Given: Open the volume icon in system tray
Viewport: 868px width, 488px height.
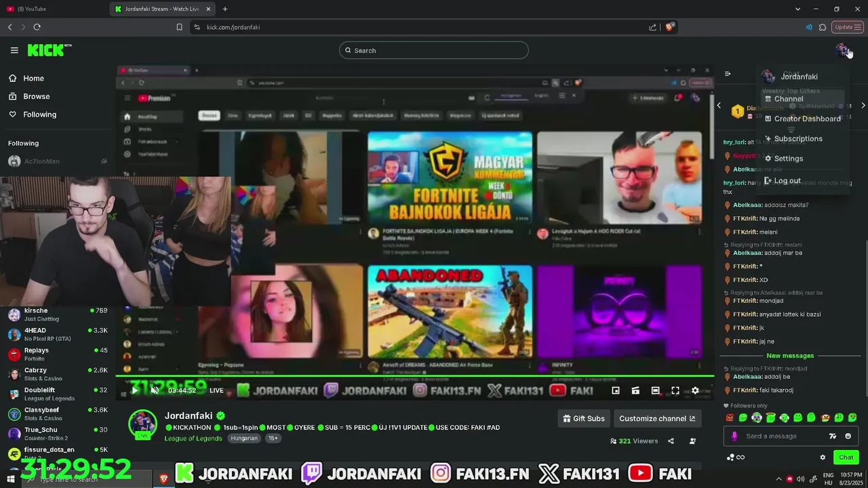Looking at the screenshot, I should [801, 479].
